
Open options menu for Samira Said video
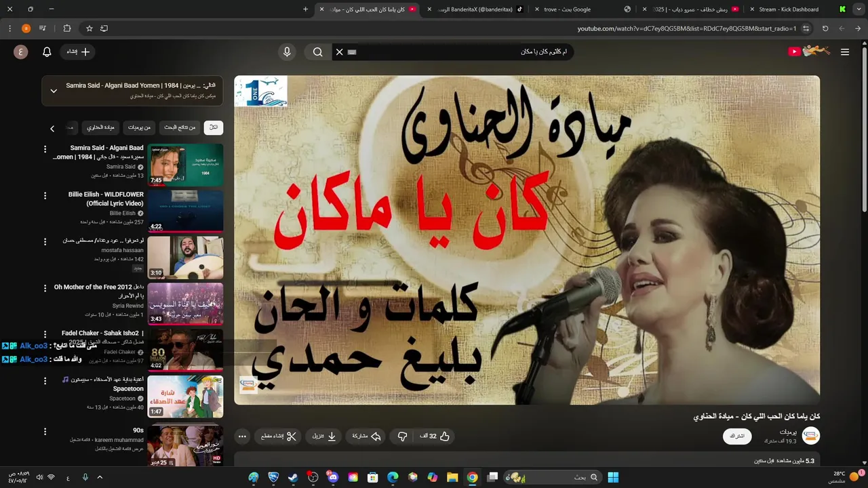pos(45,149)
